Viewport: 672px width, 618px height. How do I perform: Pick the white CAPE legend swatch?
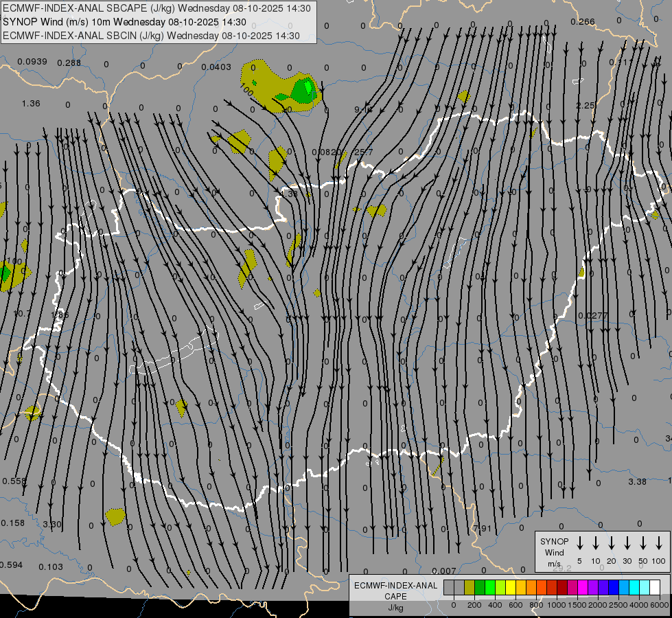click(x=654, y=588)
